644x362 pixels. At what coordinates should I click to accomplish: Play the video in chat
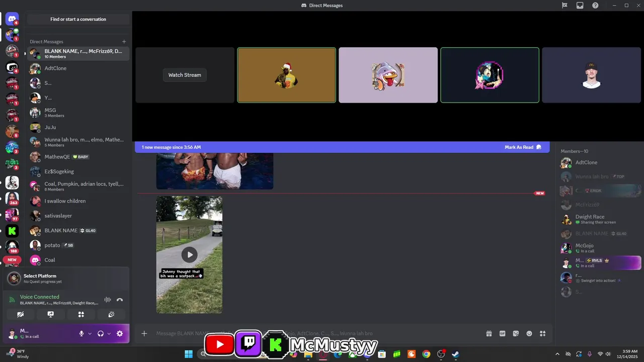(x=189, y=255)
